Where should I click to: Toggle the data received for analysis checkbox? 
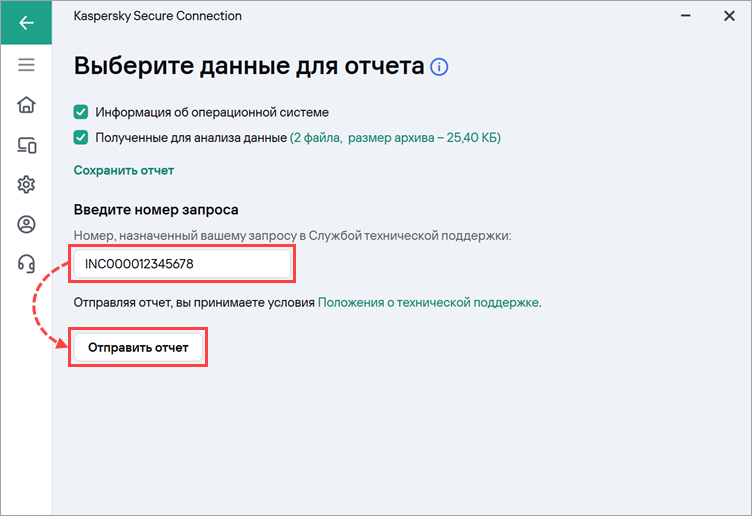tap(81, 138)
